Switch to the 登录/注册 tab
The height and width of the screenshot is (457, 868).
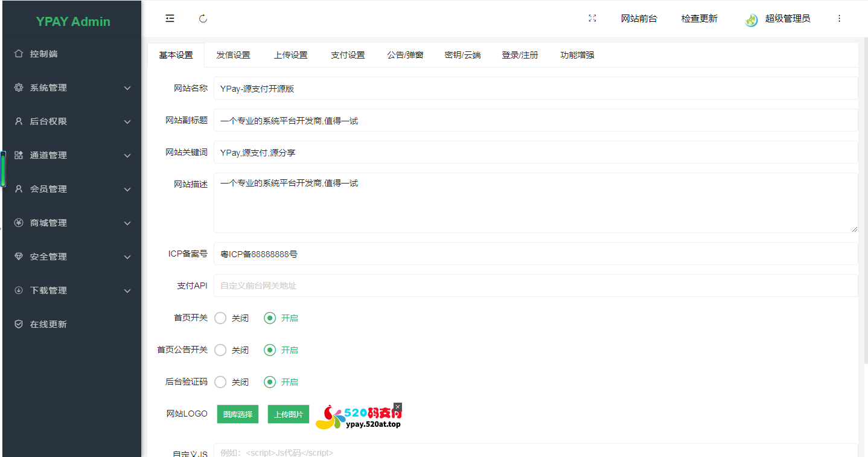click(520, 55)
